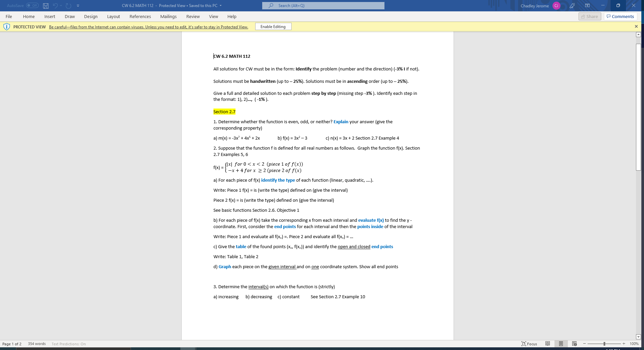Open the References ribbon tab
Image resolution: width=644 pixels, height=350 pixels.
click(x=140, y=16)
